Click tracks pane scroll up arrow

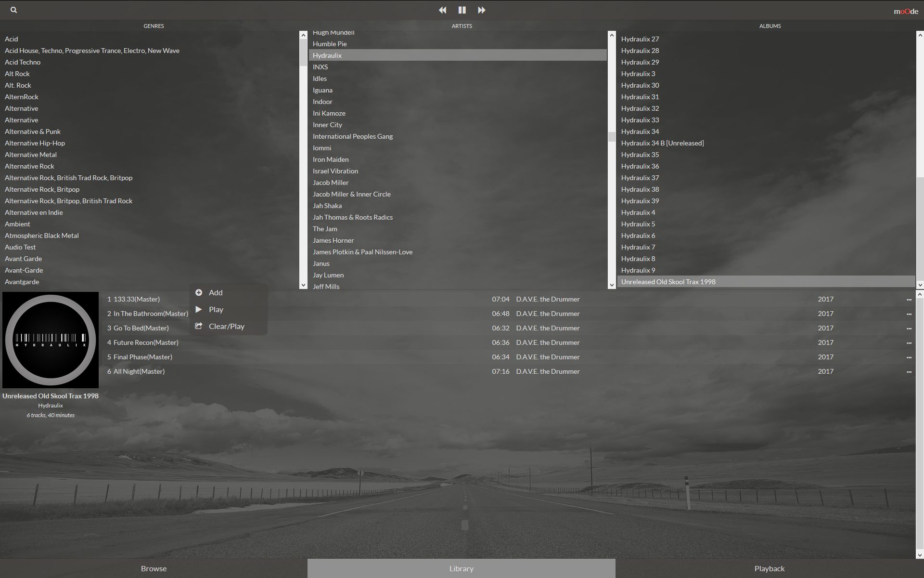tap(920, 294)
